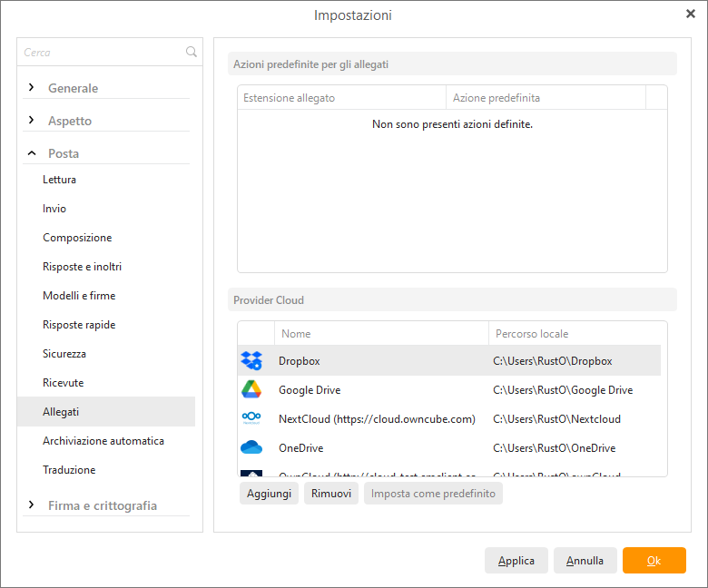Open the Traduzione settings page
Image resolution: width=708 pixels, height=588 pixels.
69,470
